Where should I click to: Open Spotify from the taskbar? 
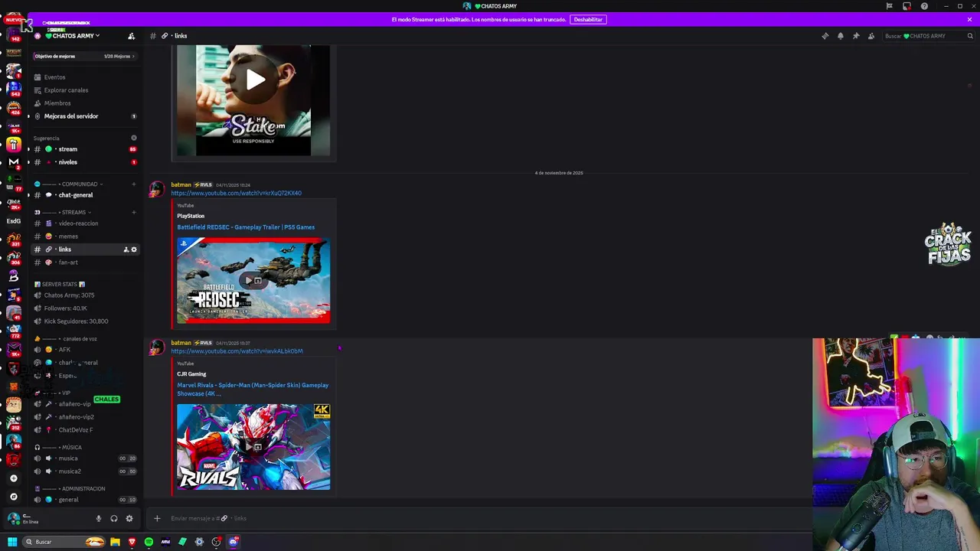click(149, 542)
